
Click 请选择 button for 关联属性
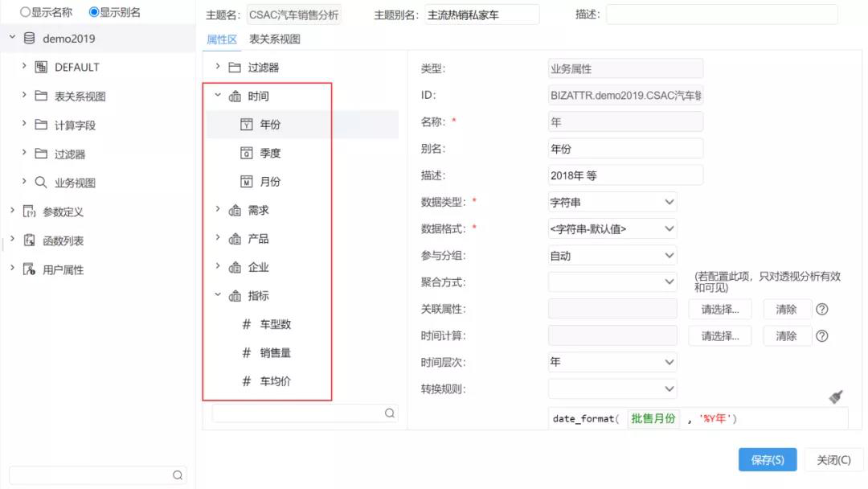pos(720,309)
